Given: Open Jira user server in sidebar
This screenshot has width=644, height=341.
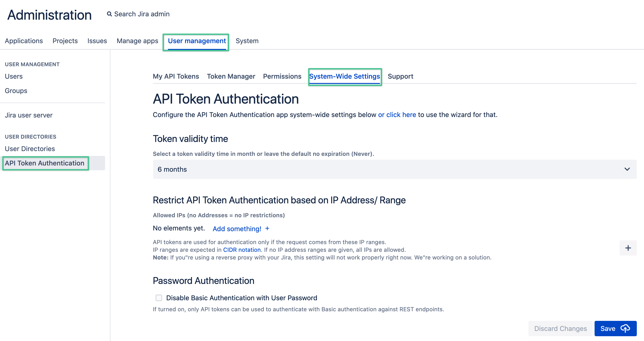Looking at the screenshot, I should point(29,115).
